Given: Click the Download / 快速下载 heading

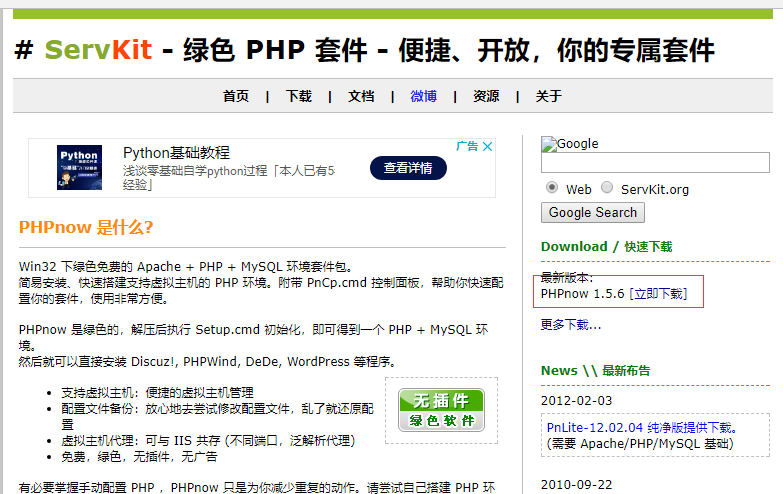Looking at the screenshot, I should [x=606, y=246].
